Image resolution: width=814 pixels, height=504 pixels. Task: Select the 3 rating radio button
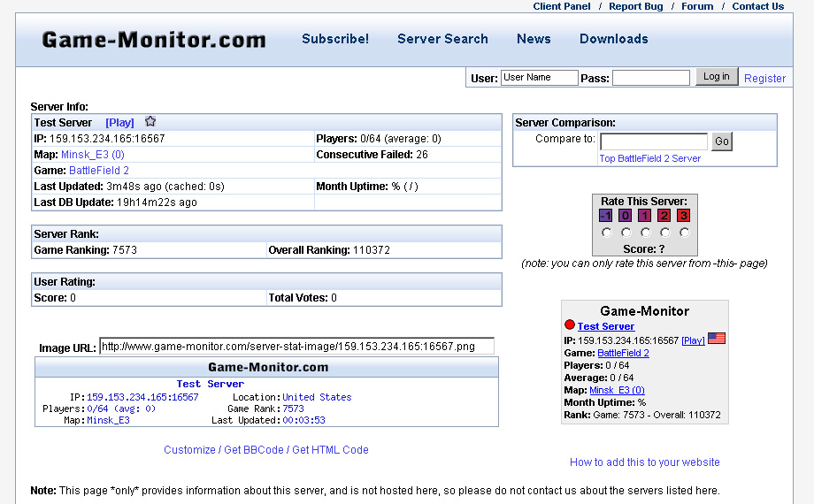click(685, 233)
